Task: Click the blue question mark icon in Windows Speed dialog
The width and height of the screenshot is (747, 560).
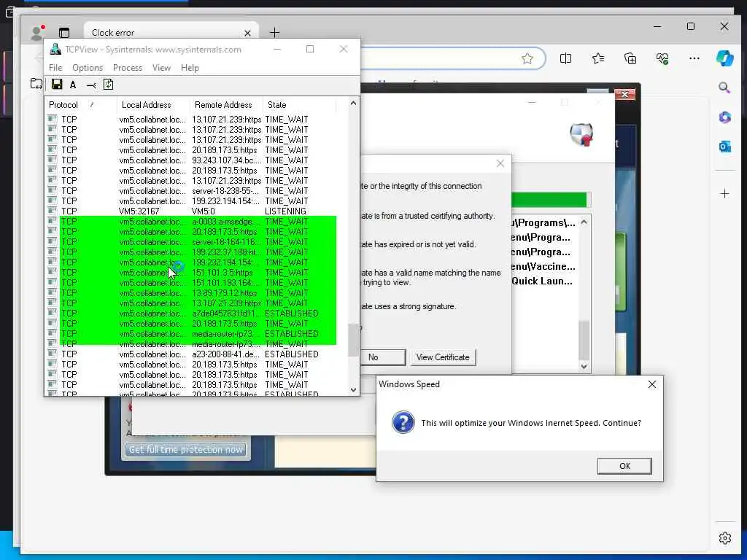Action: pos(403,422)
